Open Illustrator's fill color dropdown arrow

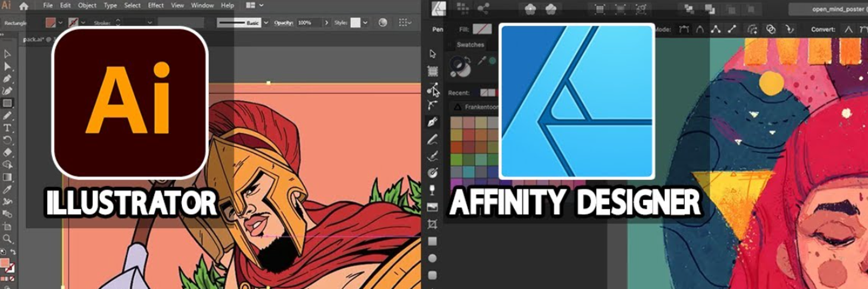[60, 23]
